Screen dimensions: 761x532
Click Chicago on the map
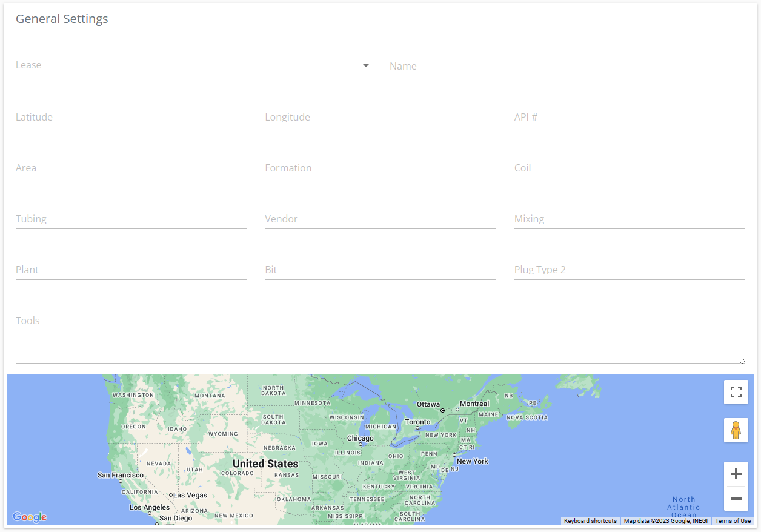click(361, 439)
